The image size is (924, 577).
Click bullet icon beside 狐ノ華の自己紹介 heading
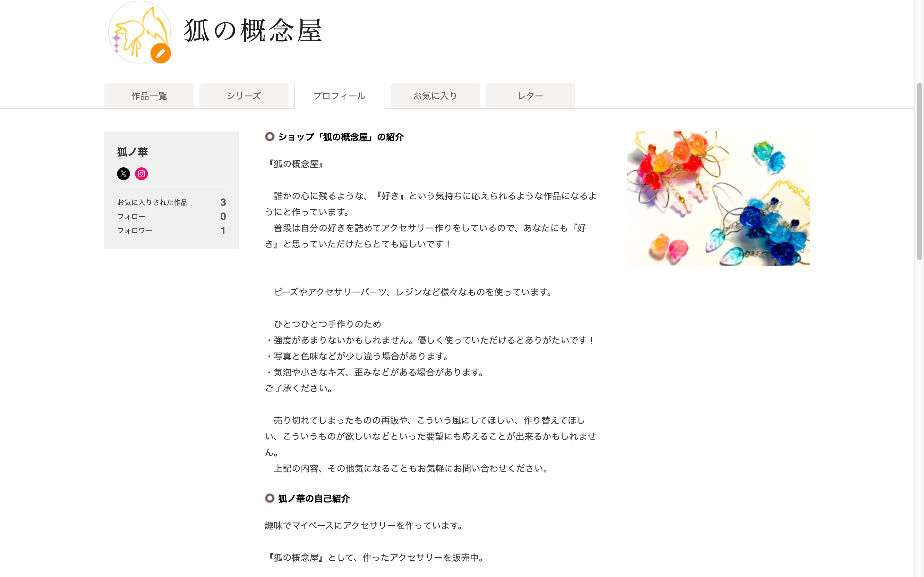point(269,498)
